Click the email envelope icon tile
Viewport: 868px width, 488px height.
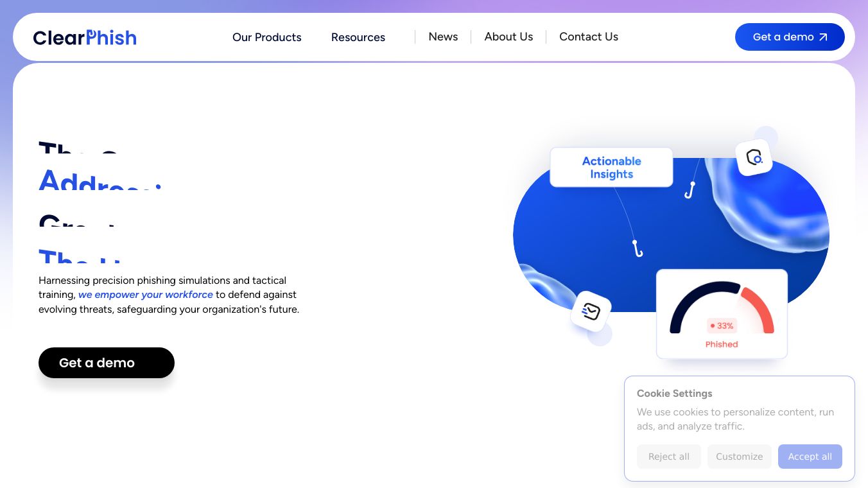tap(591, 311)
